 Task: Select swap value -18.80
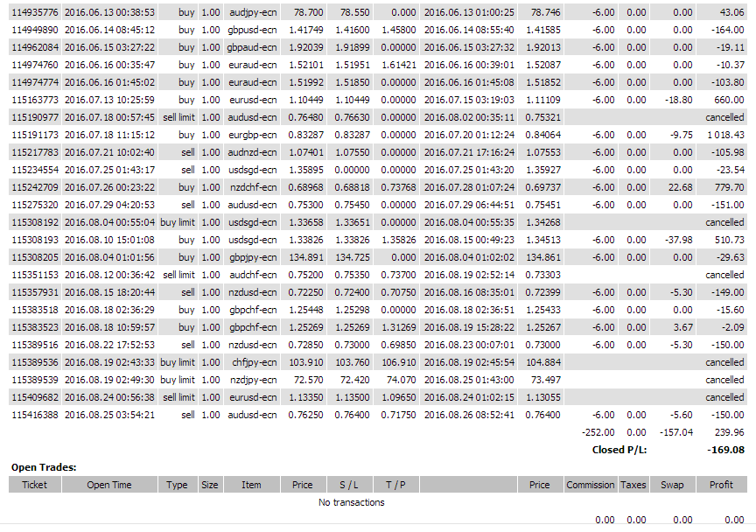(678, 100)
